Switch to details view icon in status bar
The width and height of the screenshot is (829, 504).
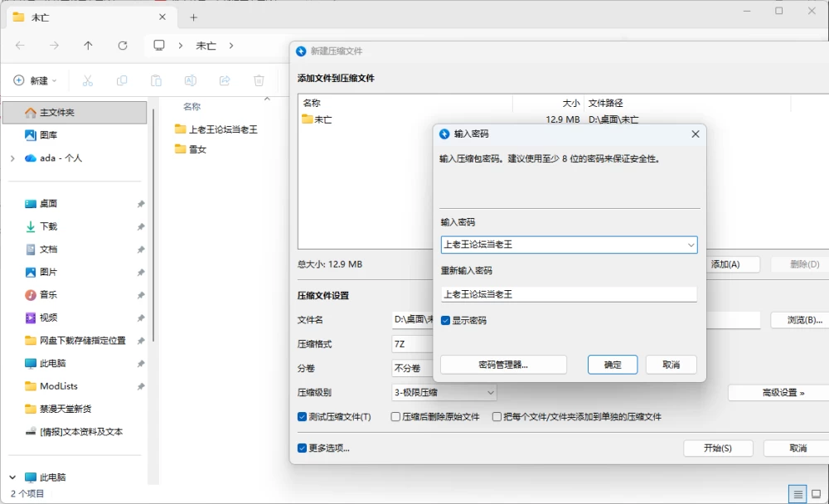797,495
